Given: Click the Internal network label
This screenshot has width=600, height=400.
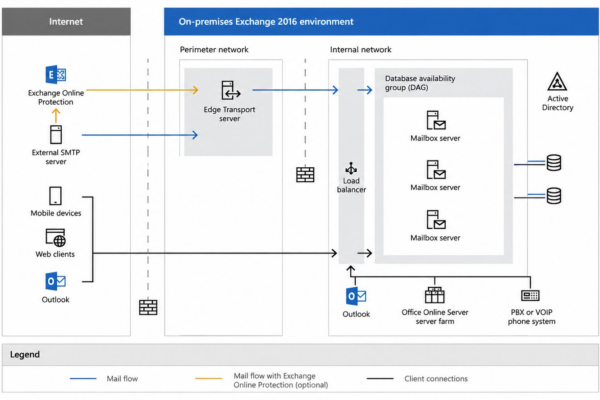Looking at the screenshot, I should pyautogui.click(x=360, y=49).
